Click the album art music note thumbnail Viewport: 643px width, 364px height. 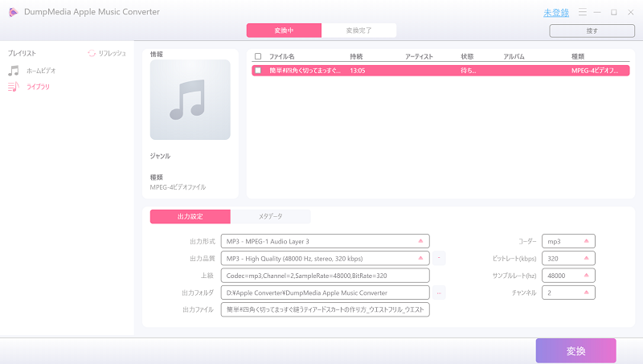[x=190, y=100]
